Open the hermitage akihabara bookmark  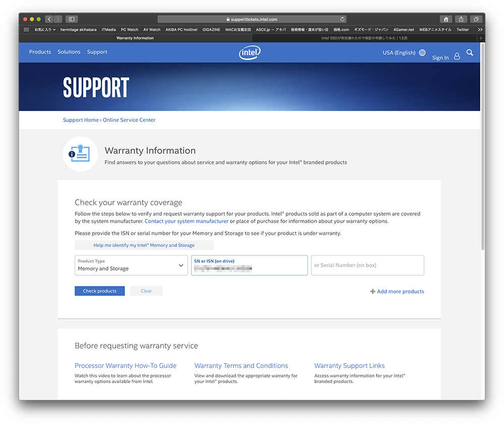click(79, 30)
